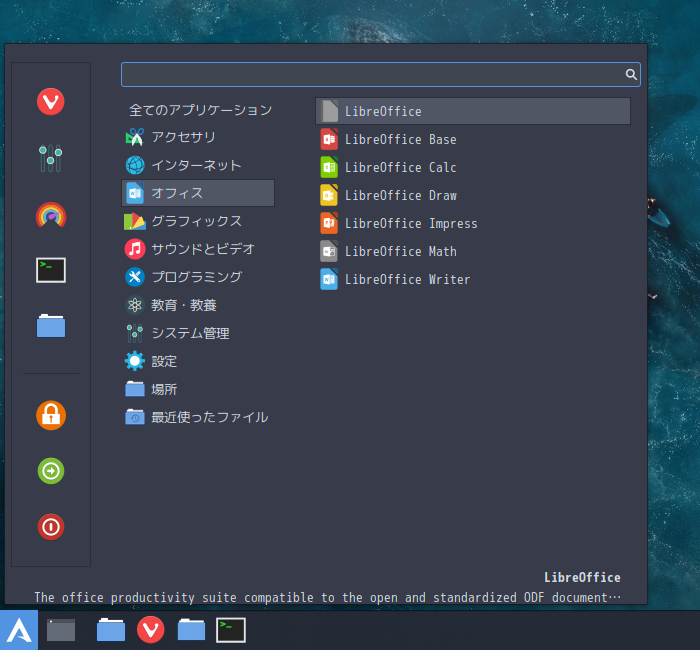Viewport: 700px width, 650px height.
Task: Select 最近使ったファイル category
Action: (x=198, y=417)
